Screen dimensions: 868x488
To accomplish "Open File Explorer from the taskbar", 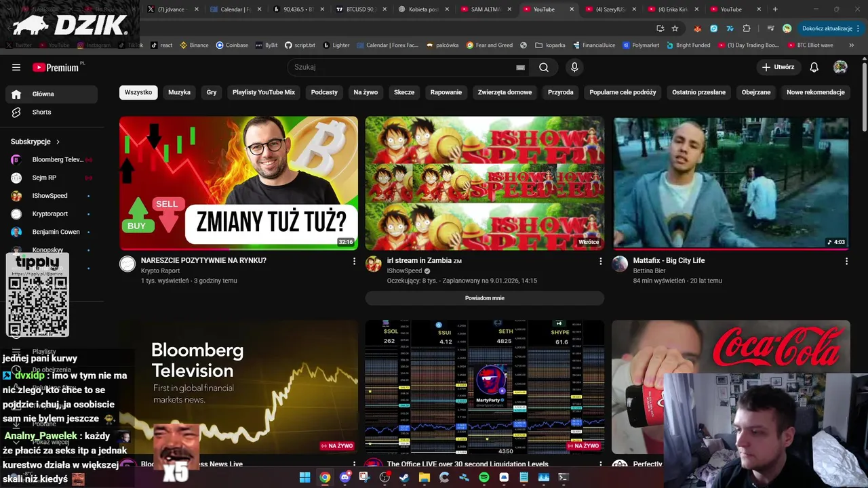I will coord(425,477).
